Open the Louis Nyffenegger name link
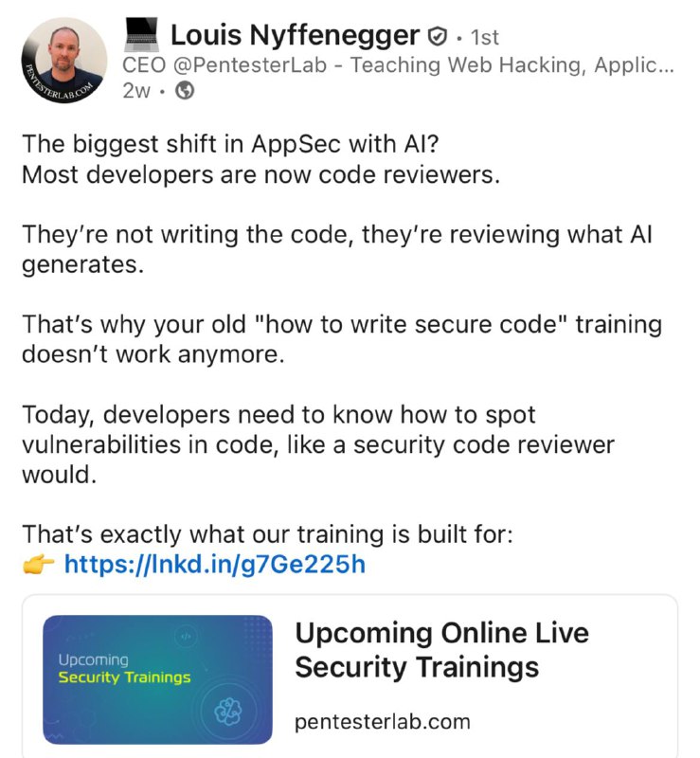This screenshot has width=700, height=758. 295,35
